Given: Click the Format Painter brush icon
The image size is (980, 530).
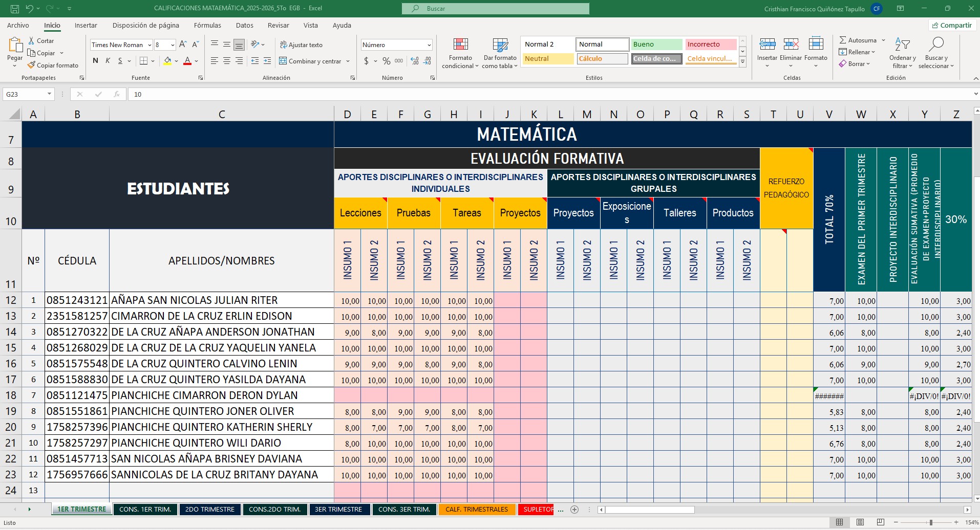Looking at the screenshot, I should [x=32, y=65].
